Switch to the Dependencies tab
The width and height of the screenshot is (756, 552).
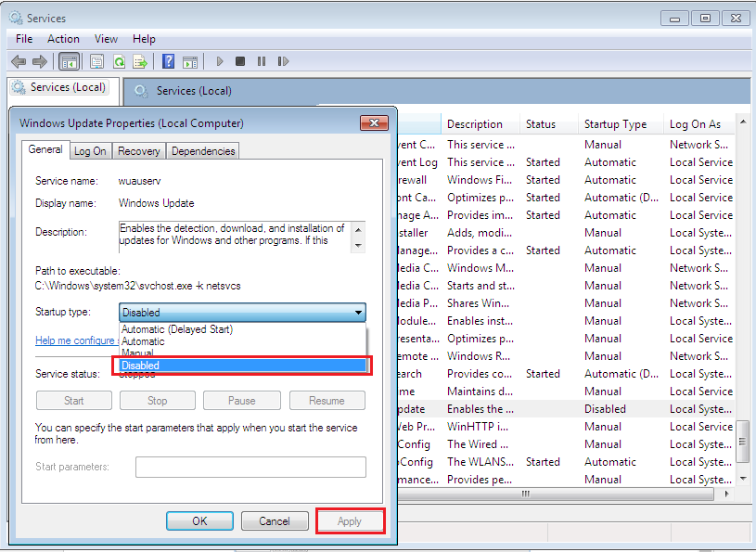pos(203,151)
